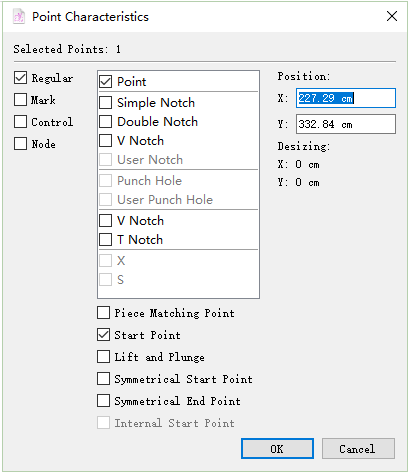The image size is (413, 476).
Task: Check the first V Notch box
Action: coord(106,141)
